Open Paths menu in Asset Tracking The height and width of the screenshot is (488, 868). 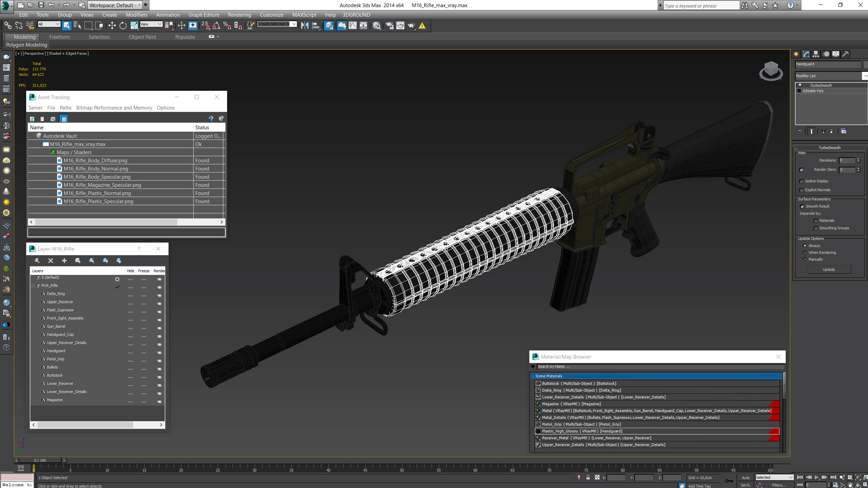pos(66,108)
